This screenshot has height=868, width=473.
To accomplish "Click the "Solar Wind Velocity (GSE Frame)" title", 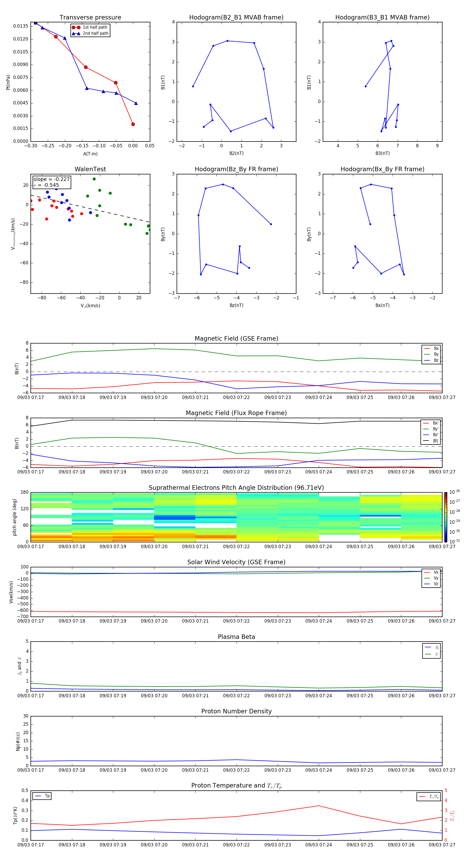I will [236, 562].
